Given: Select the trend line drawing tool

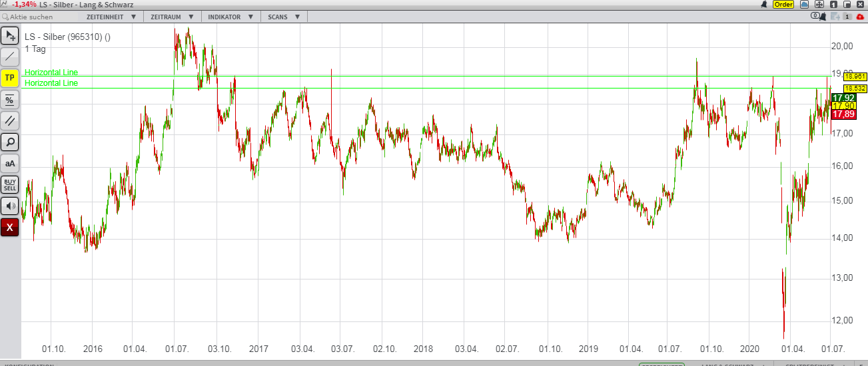Looking at the screenshot, I should [x=9, y=57].
